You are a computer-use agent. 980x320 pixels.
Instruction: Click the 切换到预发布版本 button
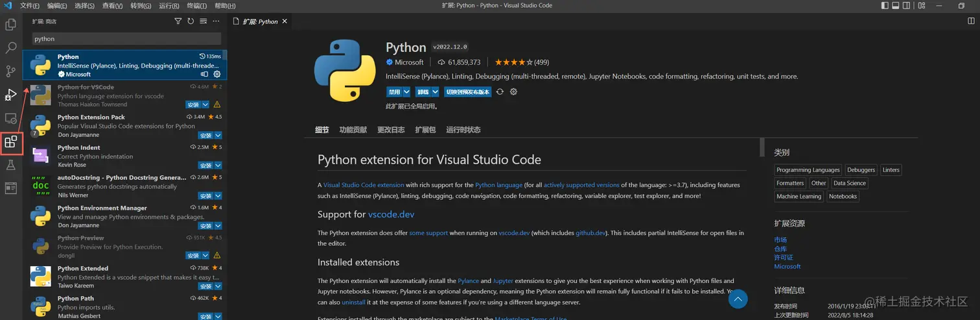(467, 92)
